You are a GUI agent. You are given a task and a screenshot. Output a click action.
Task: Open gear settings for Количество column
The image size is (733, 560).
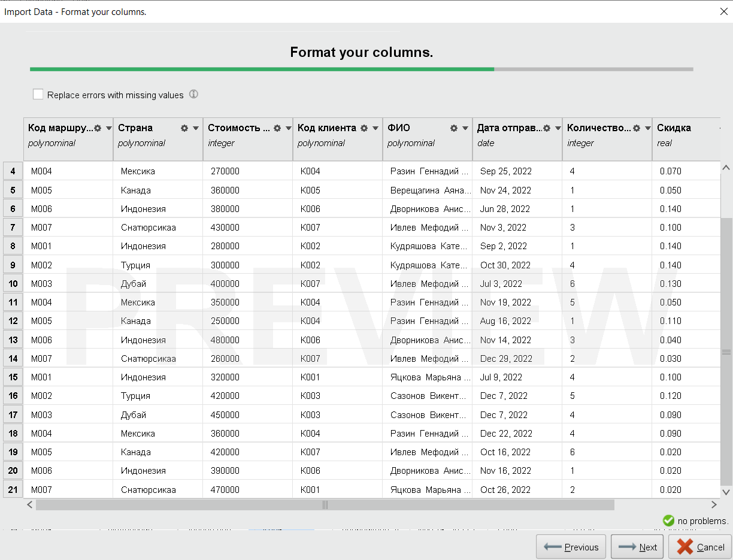tap(637, 128)
